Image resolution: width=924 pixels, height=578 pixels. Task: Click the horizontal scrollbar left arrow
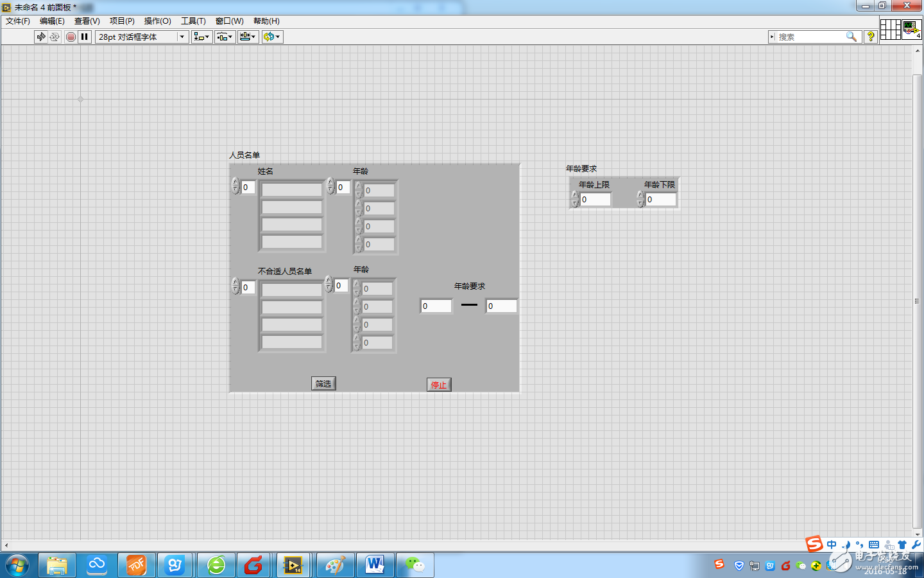[x=6, y=545]
